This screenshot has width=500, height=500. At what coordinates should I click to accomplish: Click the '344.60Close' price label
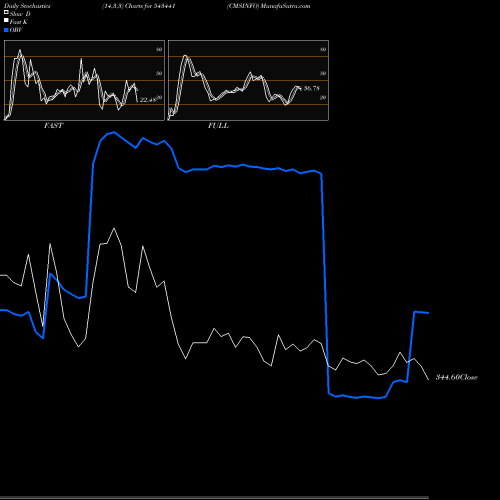point(457,377)
